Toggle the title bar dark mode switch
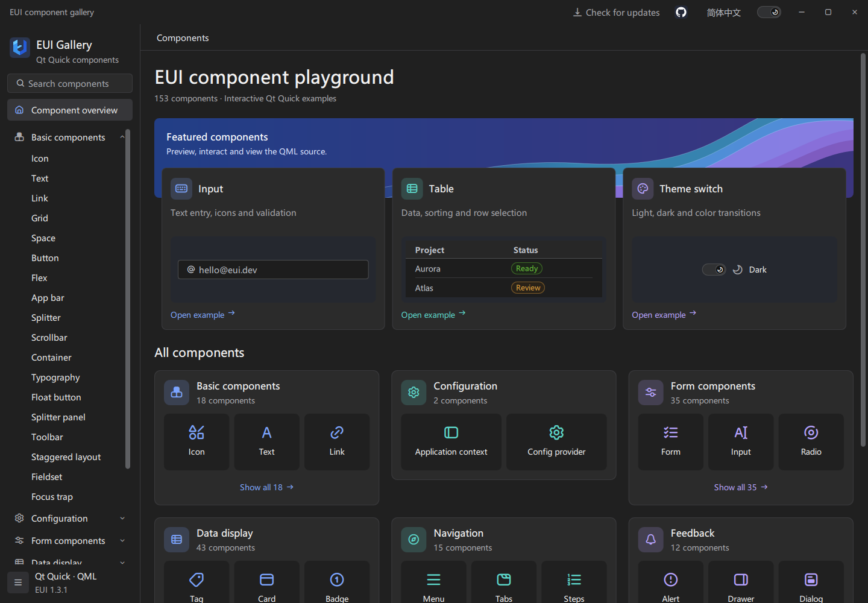The height and width of the screenshot is (603, 868). [769, 12]
